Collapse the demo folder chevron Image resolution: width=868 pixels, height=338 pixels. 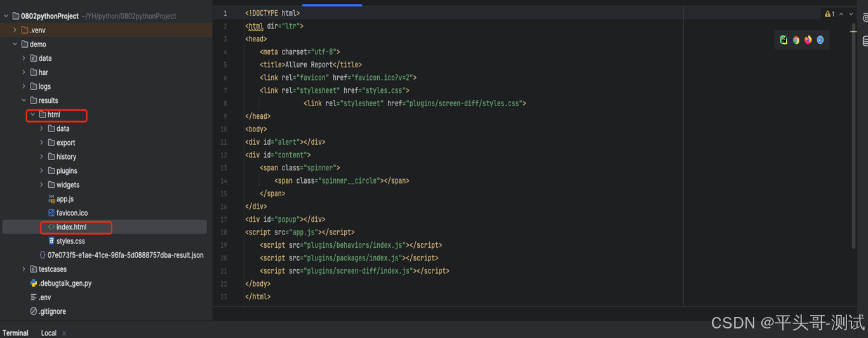click(15, 44)
